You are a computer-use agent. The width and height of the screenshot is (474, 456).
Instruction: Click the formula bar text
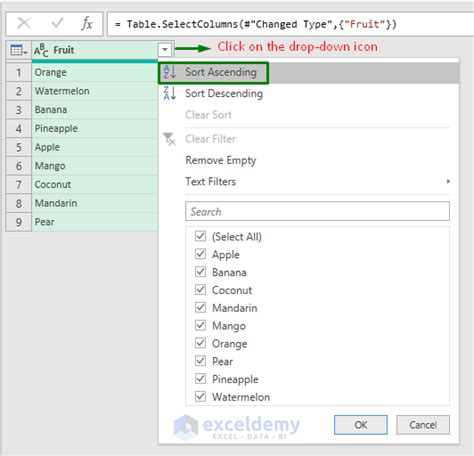pyautogui.click(x=256, y=24)
